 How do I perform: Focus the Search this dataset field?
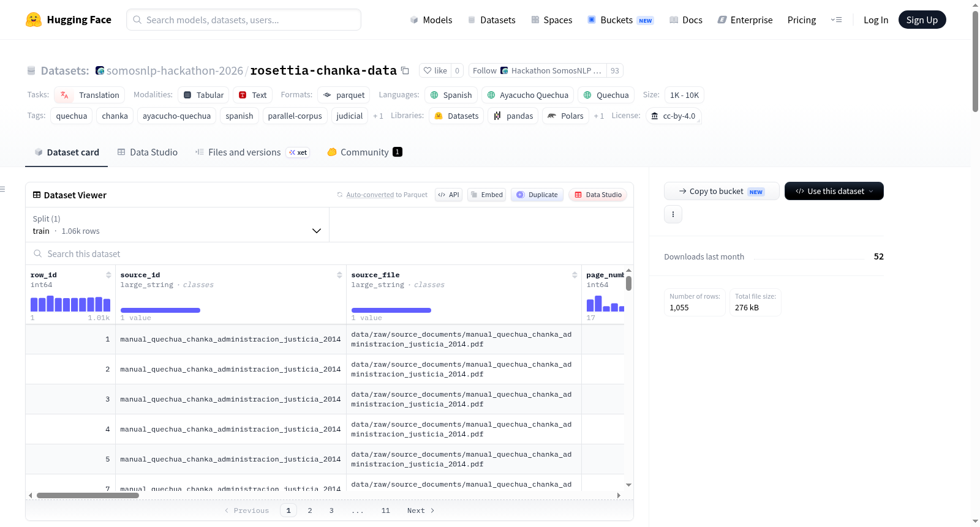click(x=330, y=253)
